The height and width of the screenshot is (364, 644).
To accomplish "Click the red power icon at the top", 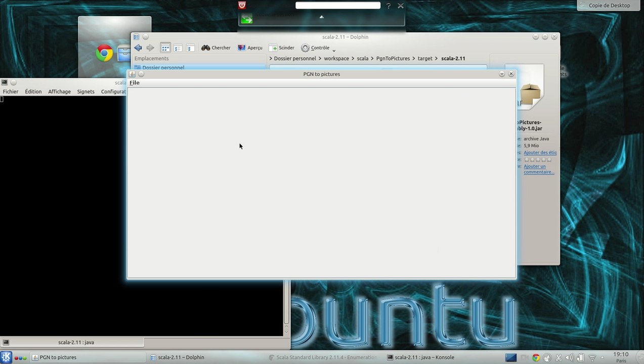I will tap(242, 5).
